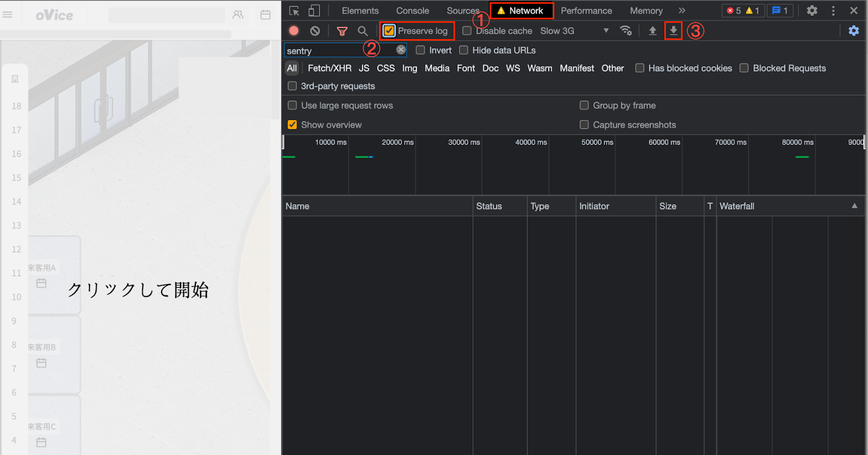Click the clear network log icon

tap(315, 31)
